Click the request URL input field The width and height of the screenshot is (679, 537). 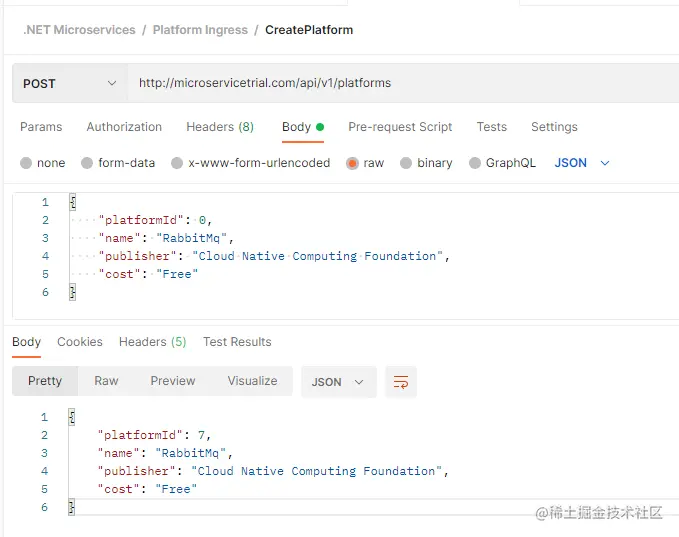(x=403, y=83)
